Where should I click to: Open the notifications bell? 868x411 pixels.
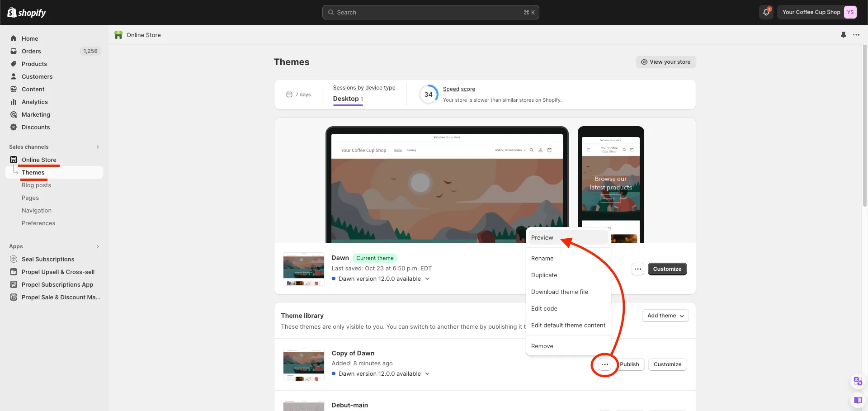click(x=766, y=12)
